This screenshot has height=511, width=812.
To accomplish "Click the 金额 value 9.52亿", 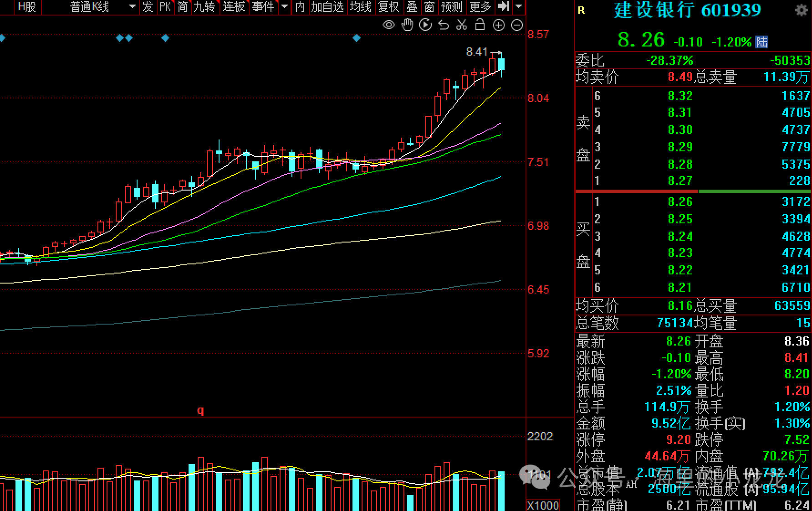I will click(671, 423).
